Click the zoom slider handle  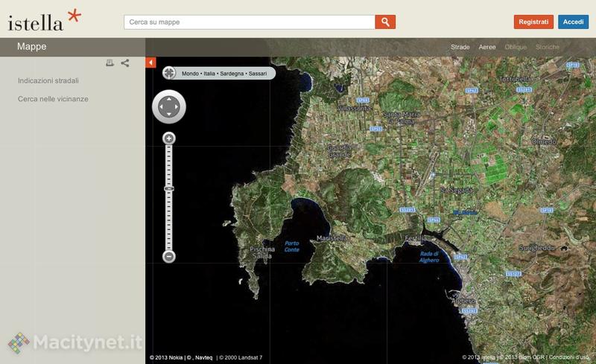(169, 188)
